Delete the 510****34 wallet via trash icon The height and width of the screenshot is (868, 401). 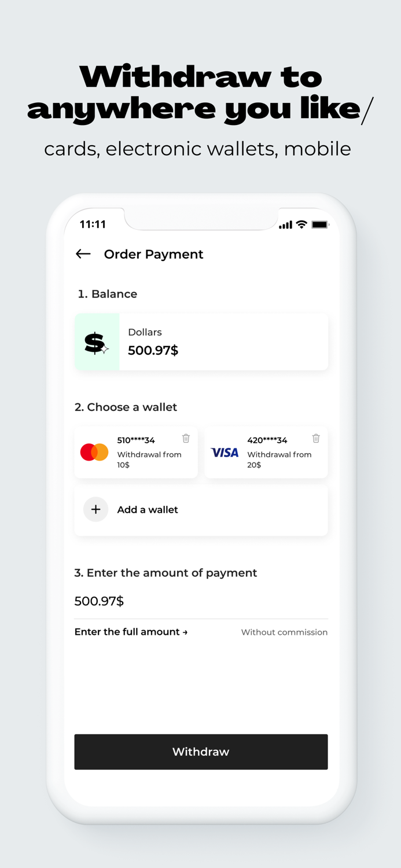tap(186, 438)
